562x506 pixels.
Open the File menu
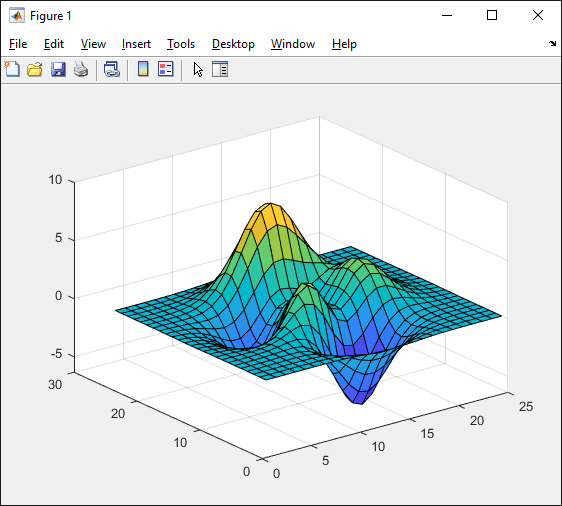(18, 44)
